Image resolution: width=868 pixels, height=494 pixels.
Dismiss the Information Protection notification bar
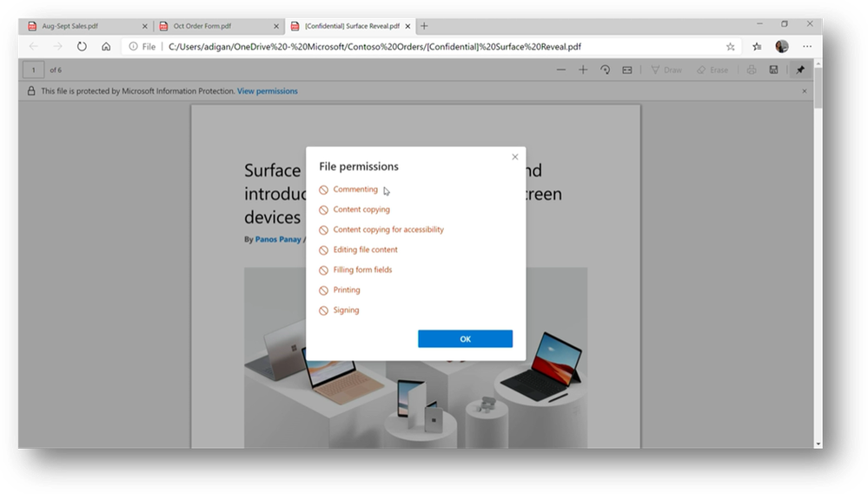[x=805, y=90]
